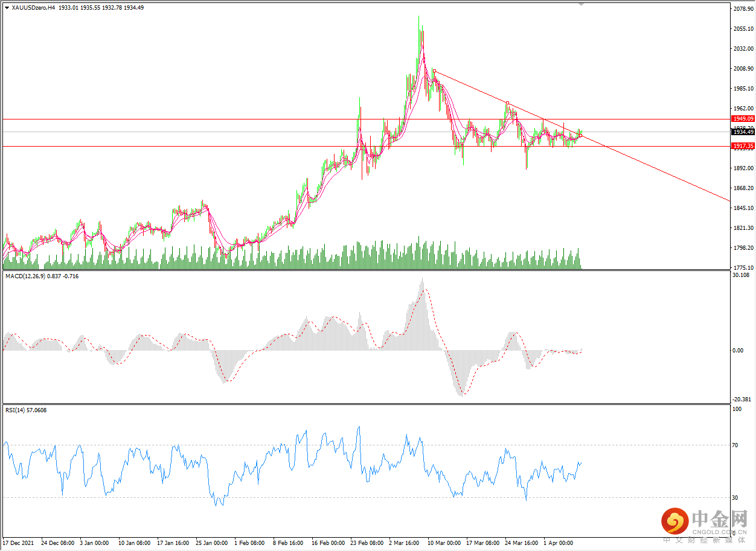Click the OHLC values 1933.01 1935.55 1932.78 in the header
Screen dimensions: 756x551
pyautogui.click(x=91, y=8)
